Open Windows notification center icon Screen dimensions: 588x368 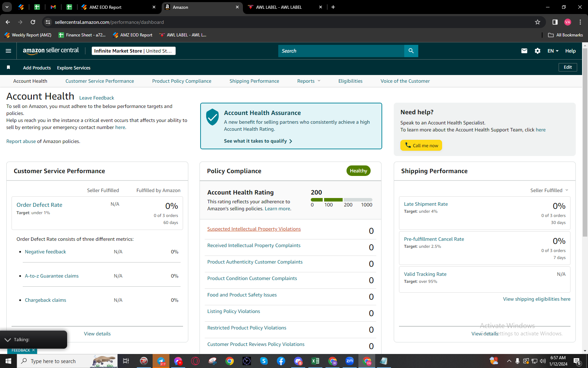pyautogui.click(x=577, y=361)
